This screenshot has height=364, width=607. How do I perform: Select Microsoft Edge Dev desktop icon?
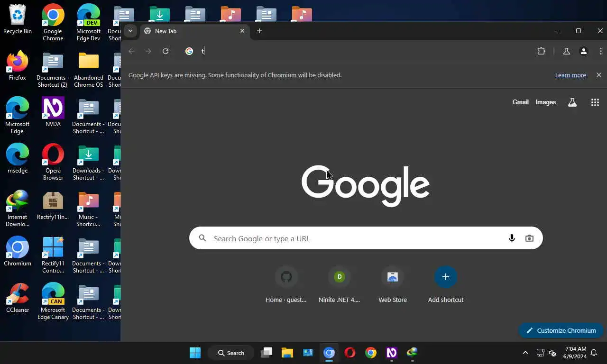click(x=89, y=23)
